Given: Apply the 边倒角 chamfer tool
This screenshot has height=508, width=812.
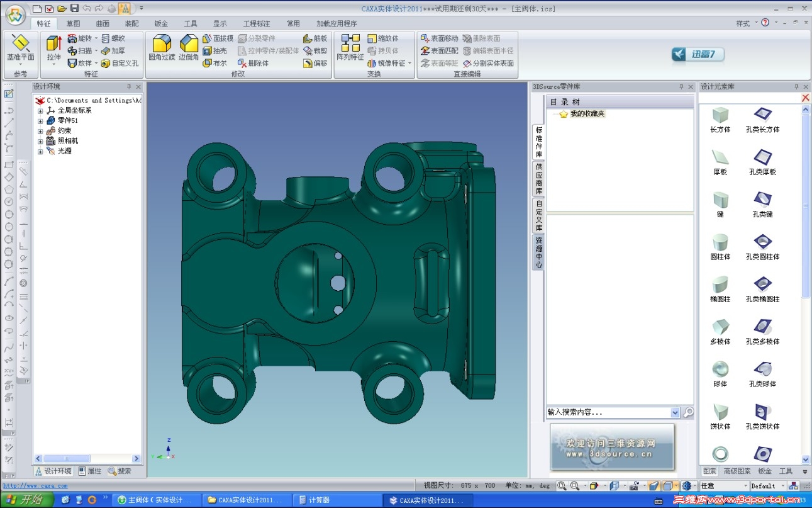Looking at the screenshot, I should [x=189, y=48].
